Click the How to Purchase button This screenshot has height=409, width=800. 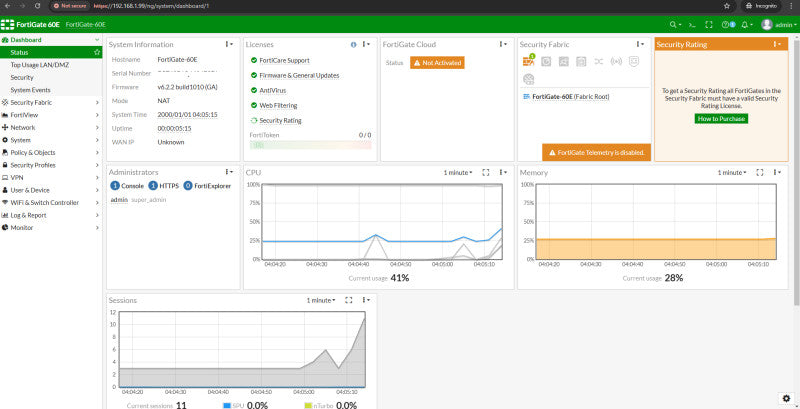[x=721, y=119]
